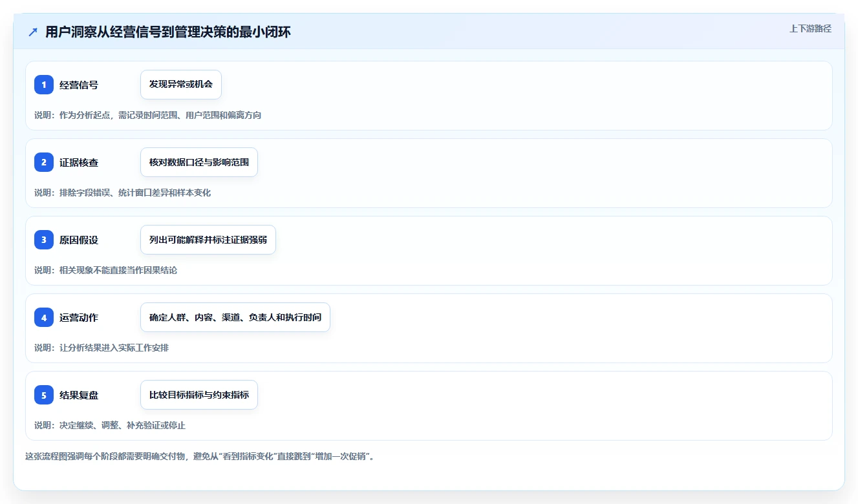
Task: Click the arrow icon beside the title
Action: (x=33, y=32)
